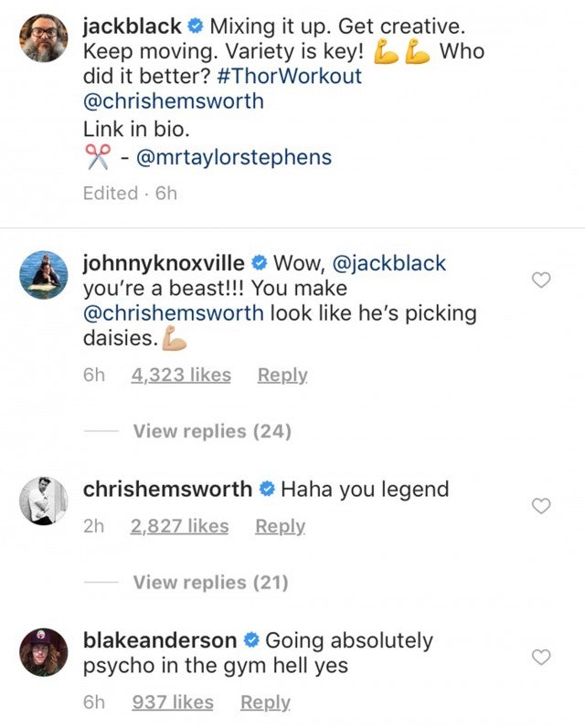Reply to chrishemsworth's comment
Image resolution: width=585 pixels, height=728 pixels.
pyautogui.click(x=280, y=526)
